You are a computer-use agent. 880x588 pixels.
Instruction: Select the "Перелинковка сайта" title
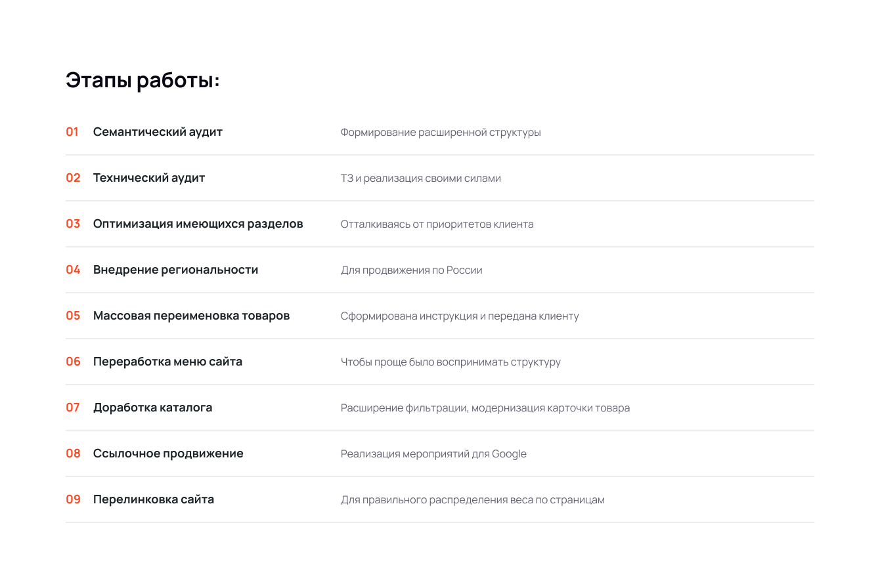(x=154, y=499)
